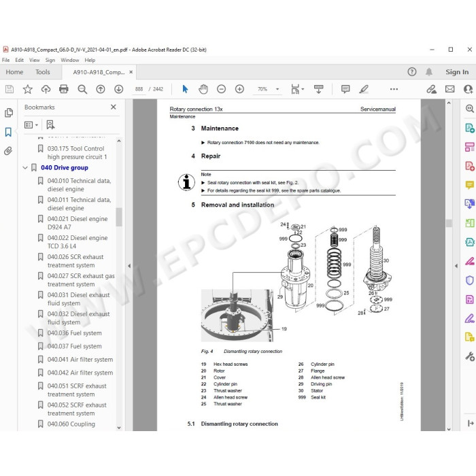Open More Tools wrench icon in right pane
Screen dimensions: 476x476
click(x=470, y=356)
